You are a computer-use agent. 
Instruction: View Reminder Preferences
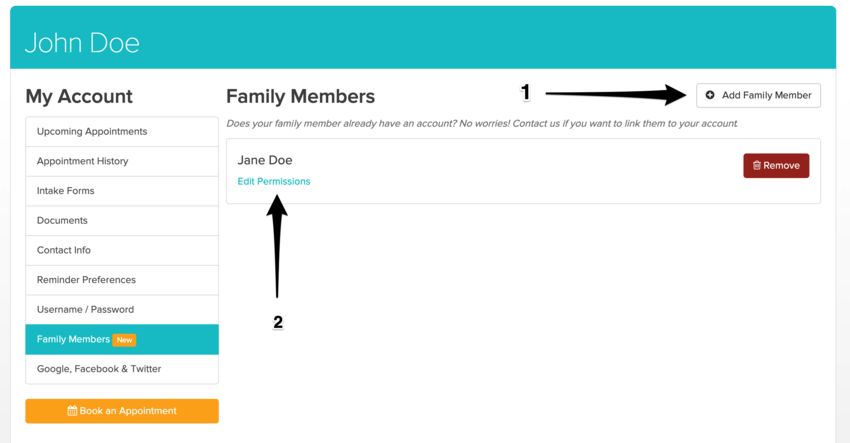click(86, 280)
